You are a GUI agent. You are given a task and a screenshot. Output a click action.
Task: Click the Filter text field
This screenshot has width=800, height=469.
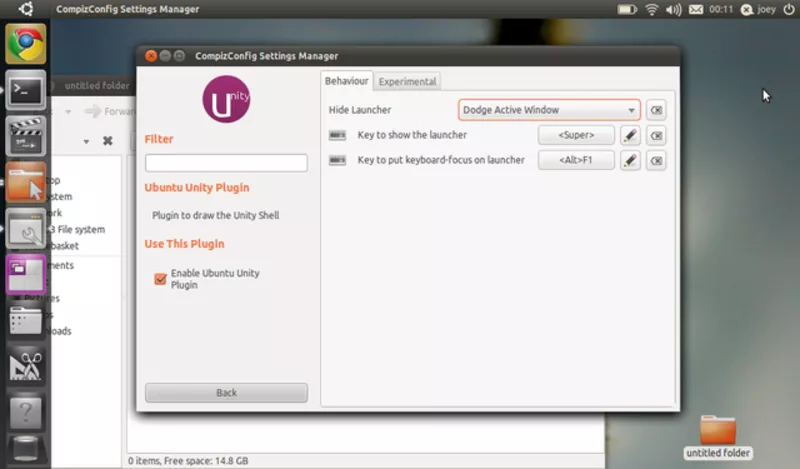tap(226, 163)
